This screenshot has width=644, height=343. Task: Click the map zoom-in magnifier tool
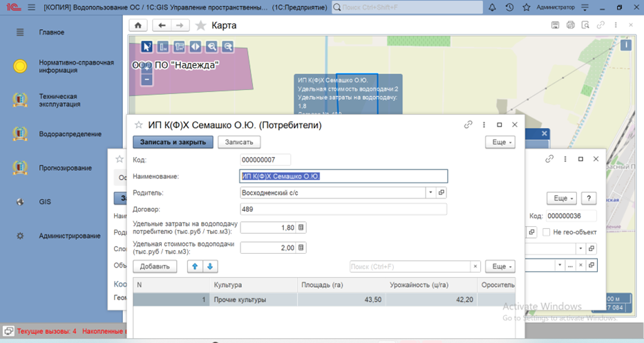[x=211, y=46]
